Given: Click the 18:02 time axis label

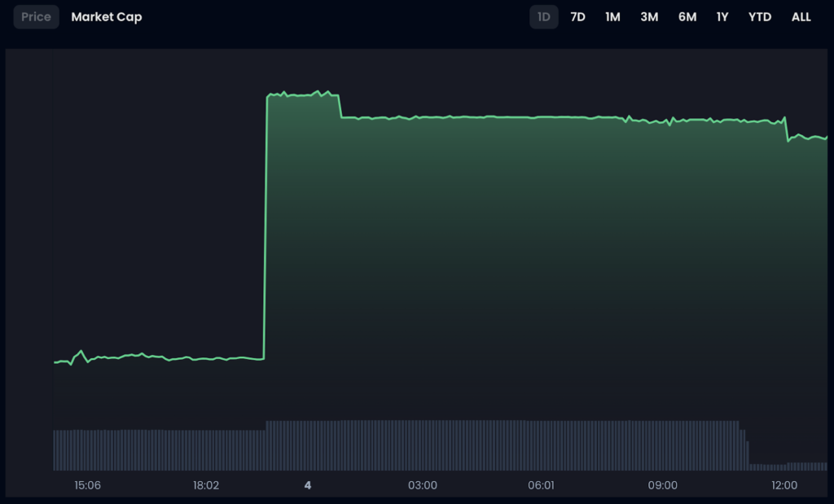Looking at the screenshot, I should click(x=206, y=485).
